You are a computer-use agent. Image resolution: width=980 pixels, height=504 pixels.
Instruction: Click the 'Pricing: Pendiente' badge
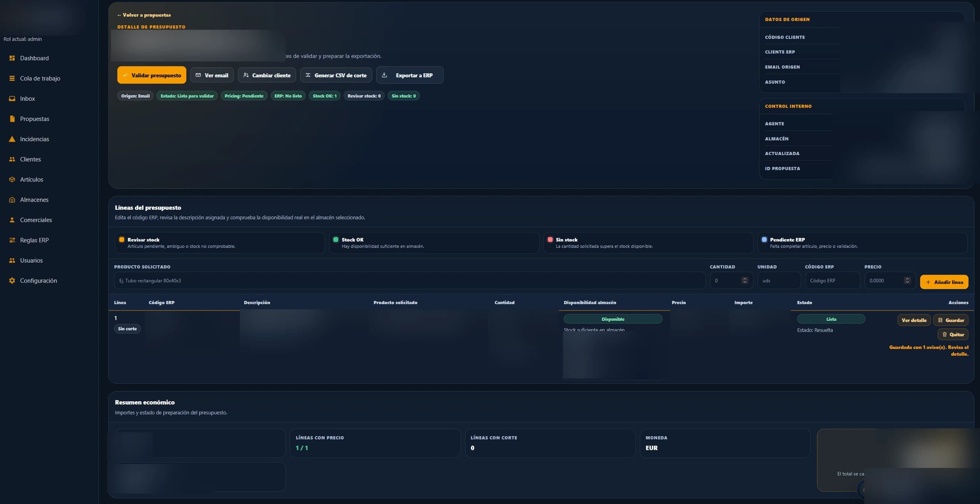pyautogui.click(x=244, y=96)
